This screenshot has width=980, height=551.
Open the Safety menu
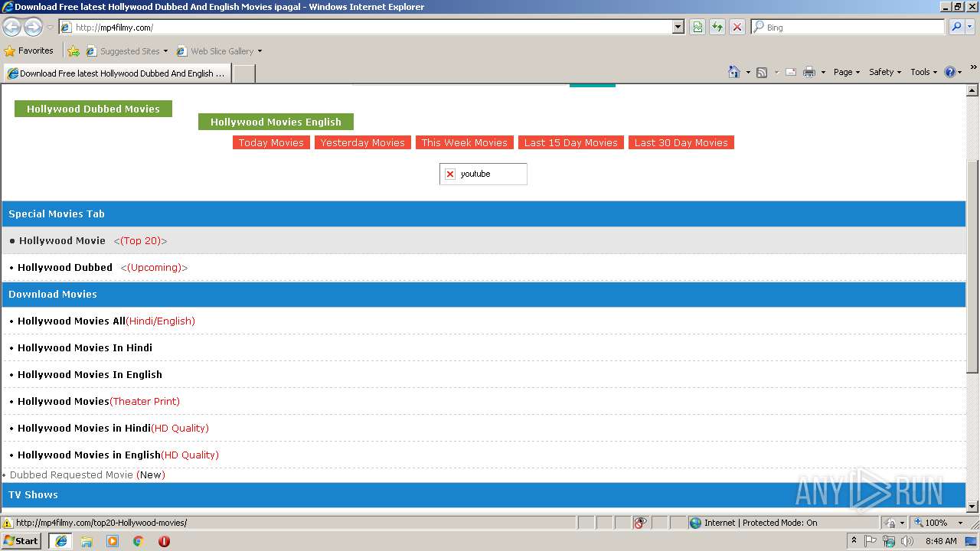885,72
